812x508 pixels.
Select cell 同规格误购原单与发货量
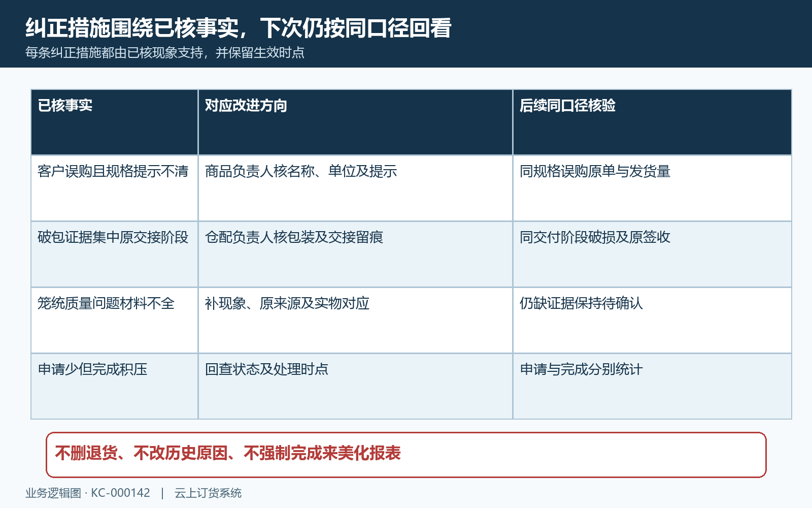point(652,188)
